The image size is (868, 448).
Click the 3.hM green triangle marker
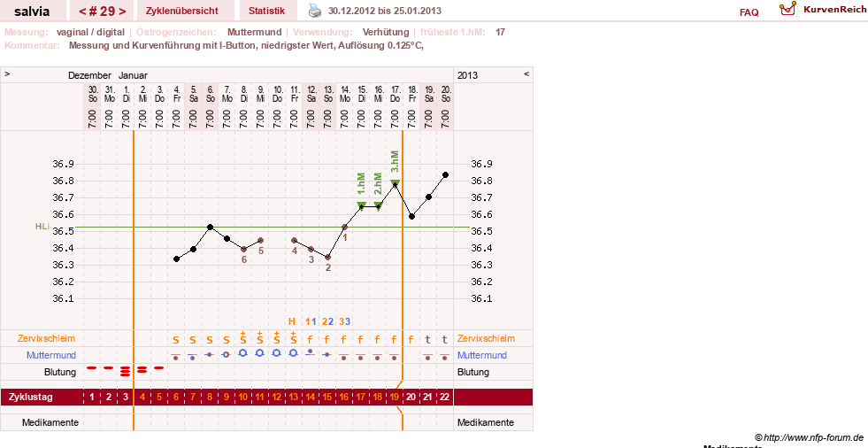[395, 182]
